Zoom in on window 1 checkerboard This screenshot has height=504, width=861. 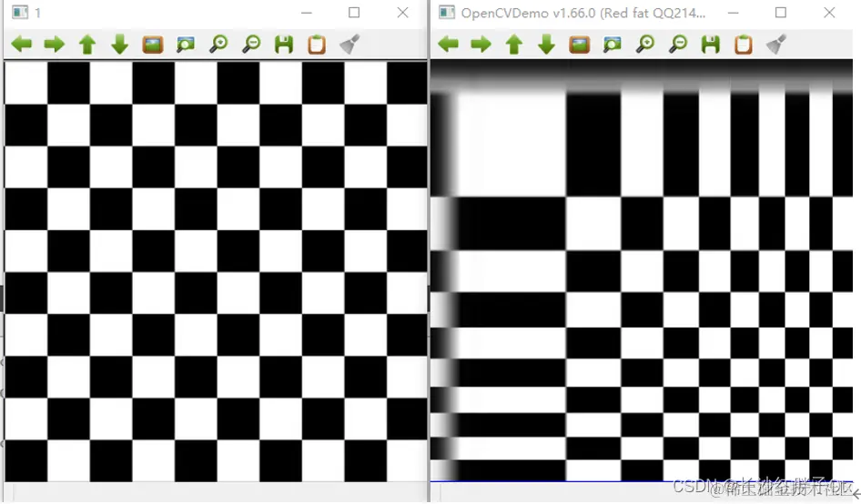pos(218,44)
